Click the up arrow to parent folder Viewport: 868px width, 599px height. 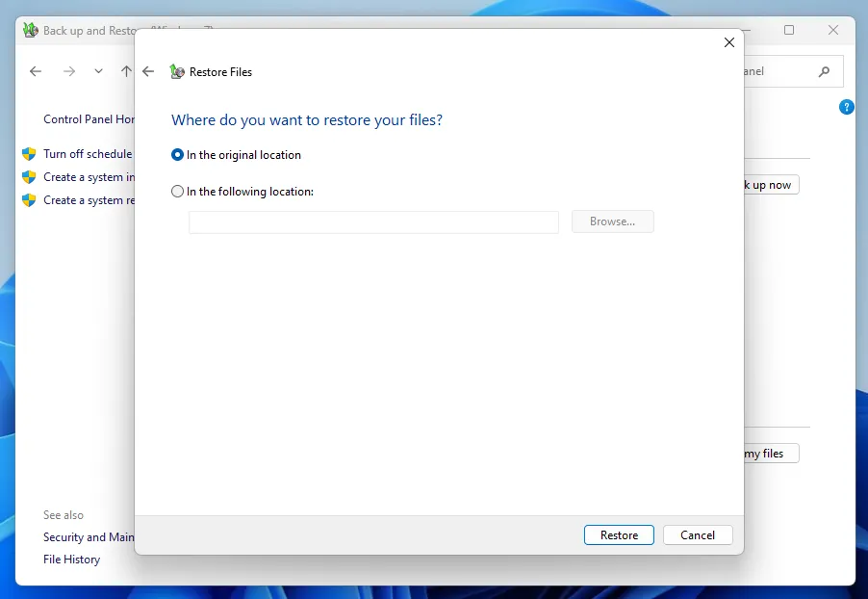[125, 71]
